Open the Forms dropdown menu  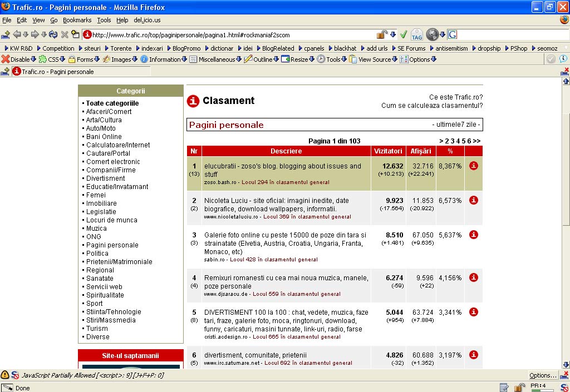pyautogui.click(x=97, y=59)
